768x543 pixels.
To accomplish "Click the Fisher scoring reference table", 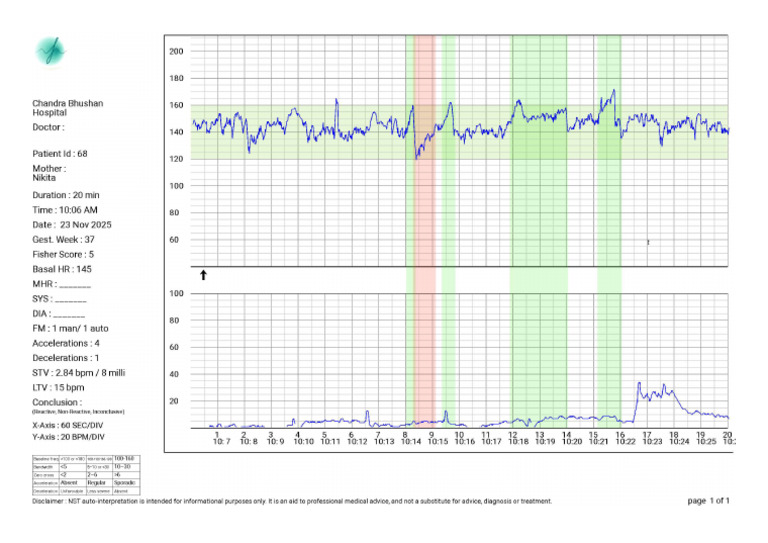I will (x=86, y=474).
